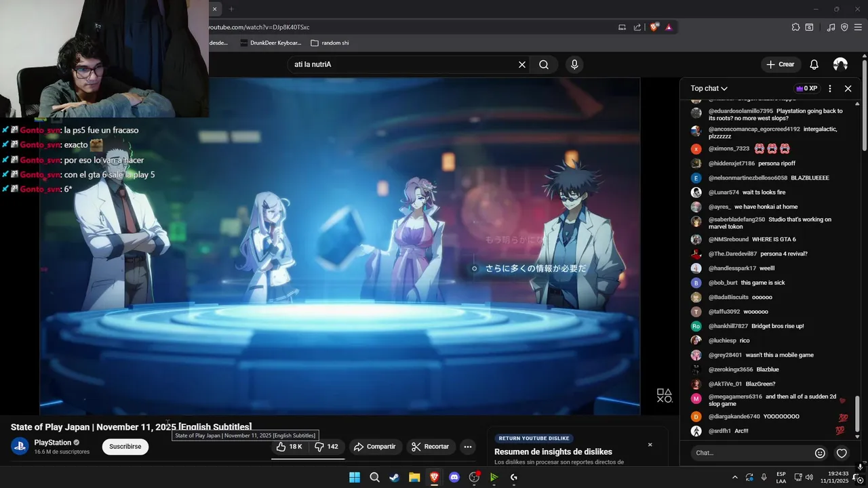Open File Explorer from the taskbar
Viewport: 868px width, 488px height.
pos(414,477)
